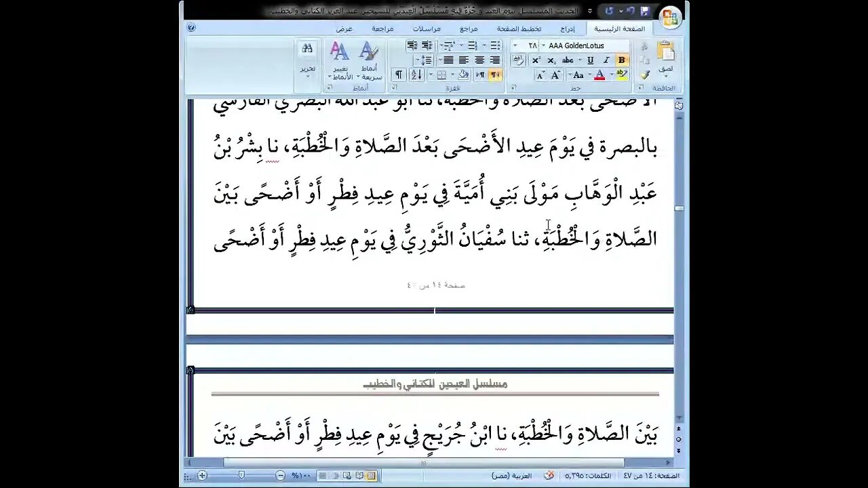Open the مراجع (References) tab

click(x=469, y=28)
